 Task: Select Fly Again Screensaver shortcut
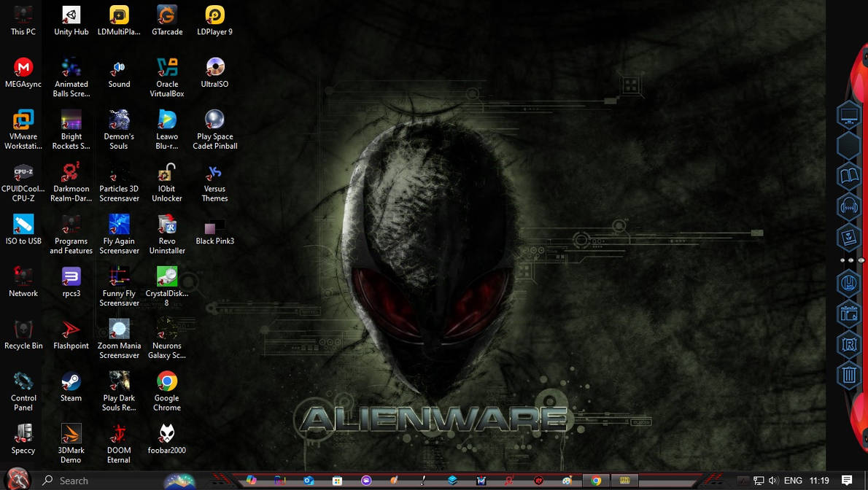(x=119, y=234)
